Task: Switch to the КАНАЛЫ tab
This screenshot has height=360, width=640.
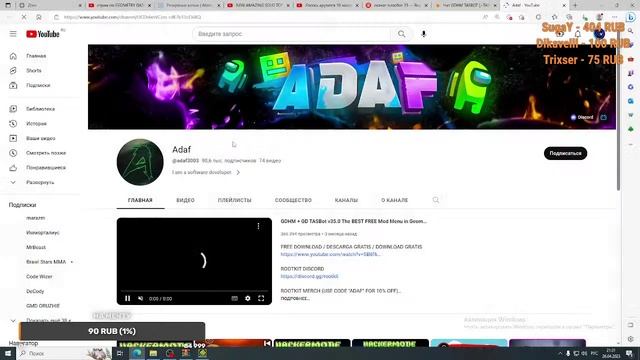Action: click(x=346, y=200)
